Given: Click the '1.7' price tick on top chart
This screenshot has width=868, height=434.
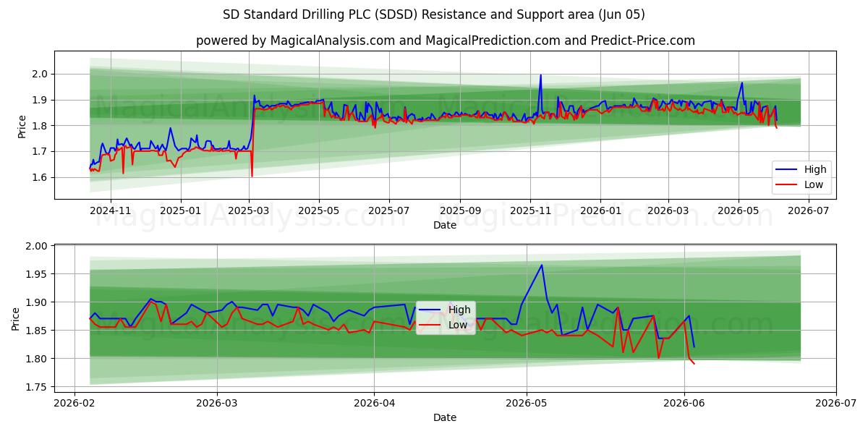Looking at the screenshot, I should [x=41, y=152].
